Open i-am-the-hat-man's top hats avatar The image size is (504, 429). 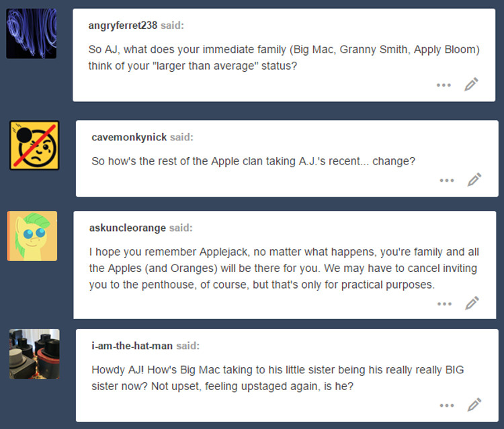34,354
